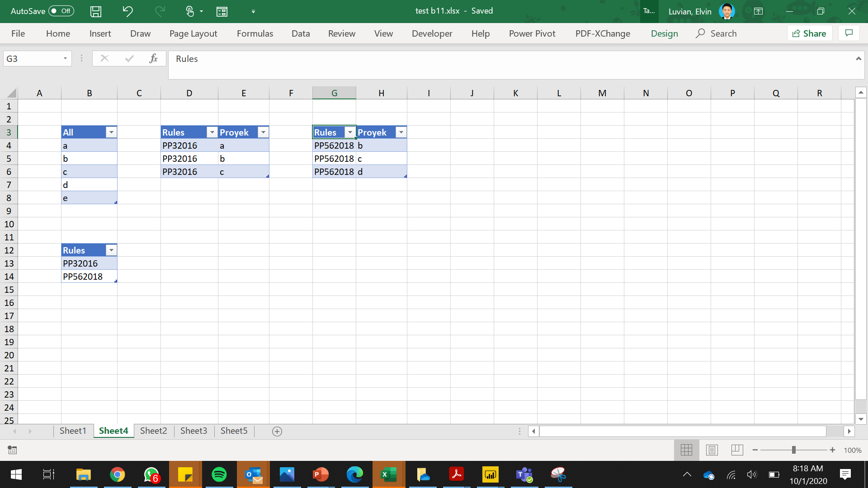This screenshot has height=488, width=868.
Task: Click the Save icon in title bar
Action: tap(96, 11)
